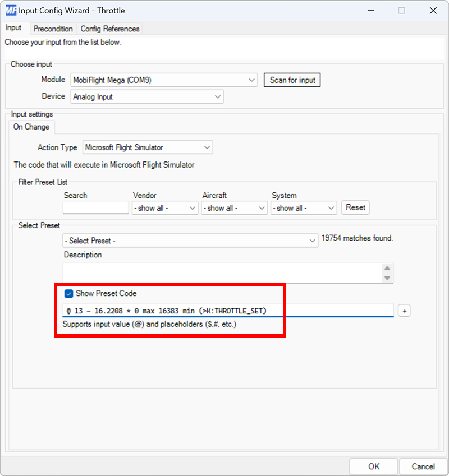The image size is (449, 476).
Task: Switch to the Precondition tab
Action: [x=53, y=29]
